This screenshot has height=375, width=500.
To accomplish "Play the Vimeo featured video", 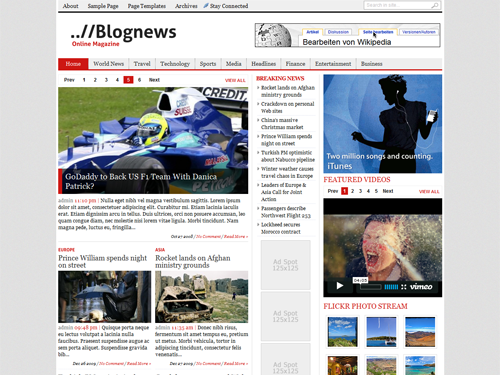I will [340, 286].
